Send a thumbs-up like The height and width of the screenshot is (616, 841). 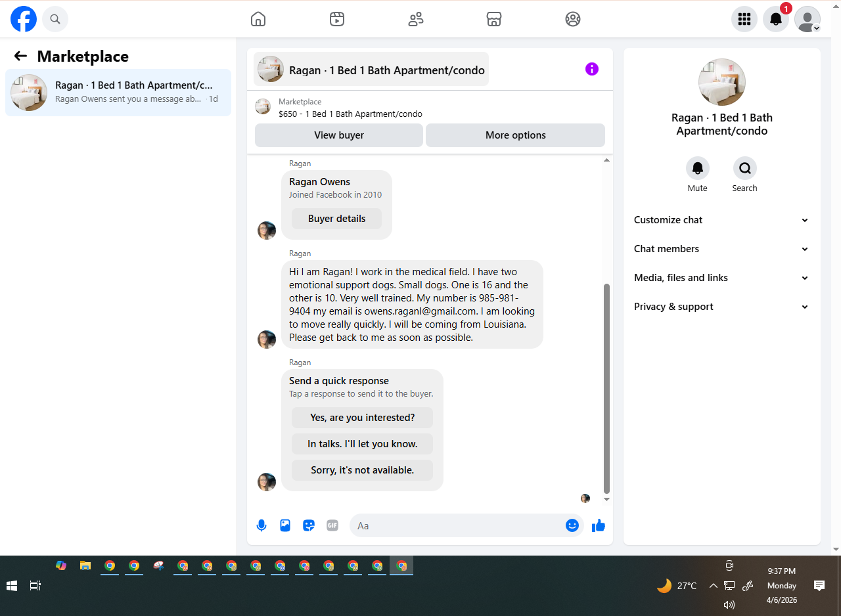pos(599,525)
